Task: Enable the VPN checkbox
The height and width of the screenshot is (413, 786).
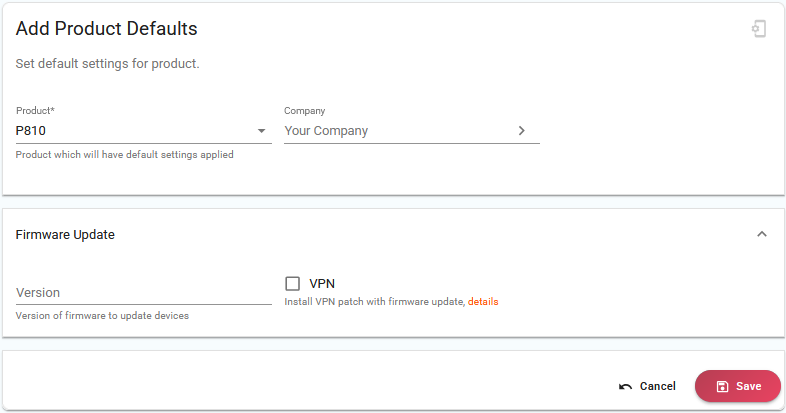Action: click(x=292, y=284)
